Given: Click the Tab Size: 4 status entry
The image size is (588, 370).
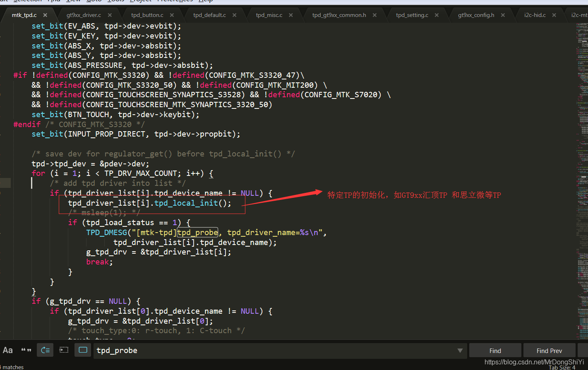Looking at the screenshot, I should click(562, 368).
